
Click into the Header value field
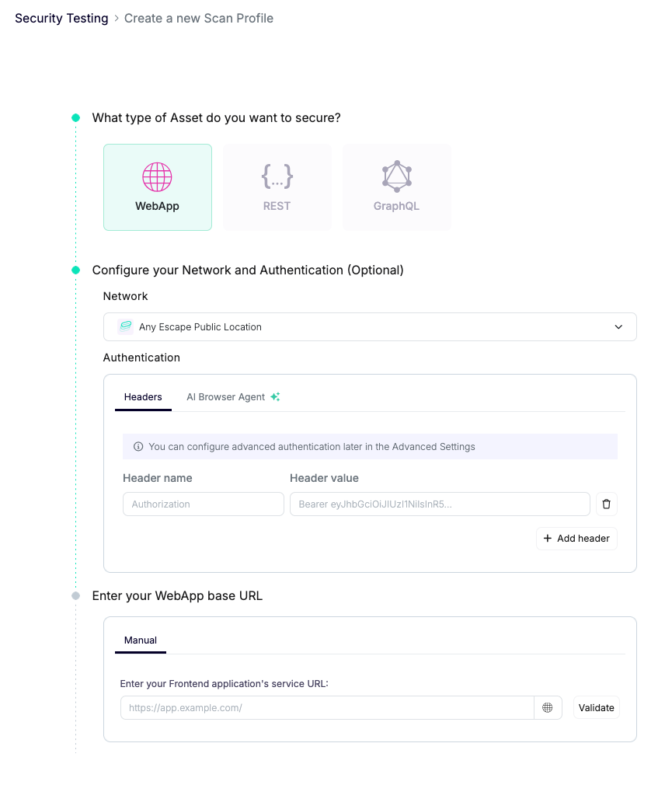440,504
